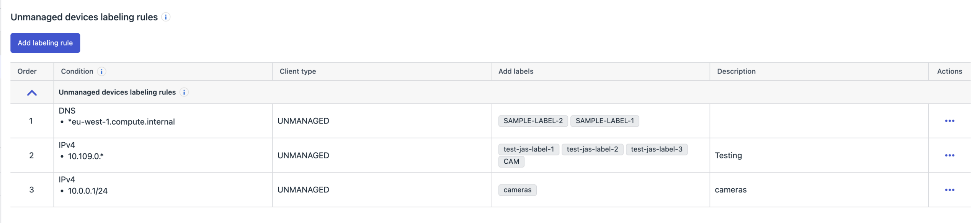
Task: Click info icon beside page title
Action: tap(166, 17)
